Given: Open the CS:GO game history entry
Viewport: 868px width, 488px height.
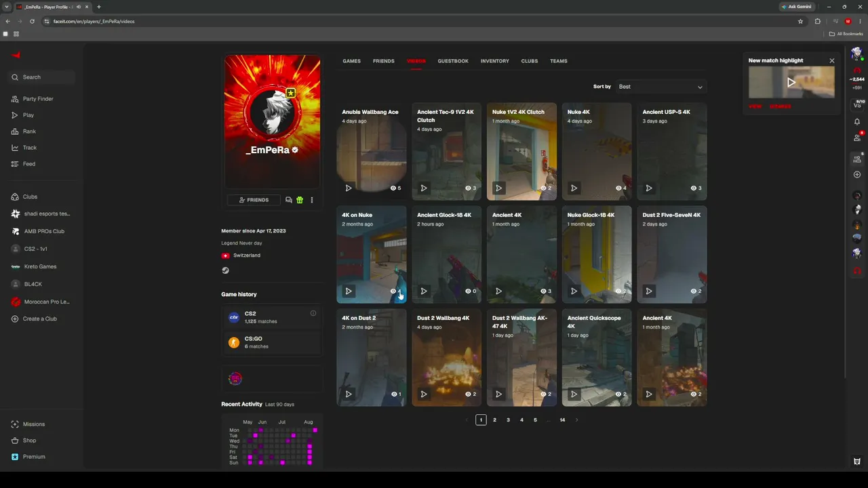Looking at the screenshot, I should [272, 342].
